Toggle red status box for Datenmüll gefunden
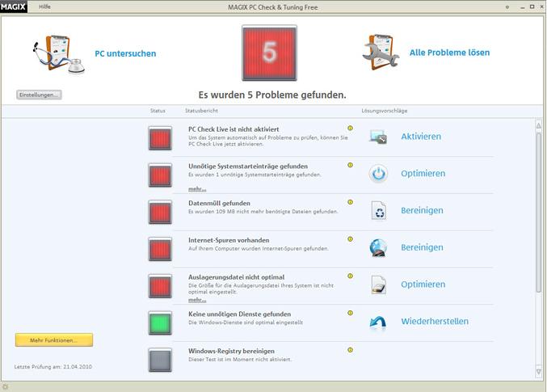 point(161,212)
